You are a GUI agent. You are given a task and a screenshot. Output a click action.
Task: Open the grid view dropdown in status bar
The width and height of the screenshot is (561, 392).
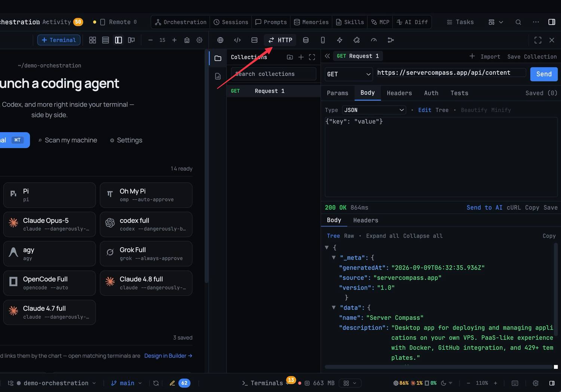[350, 383]
